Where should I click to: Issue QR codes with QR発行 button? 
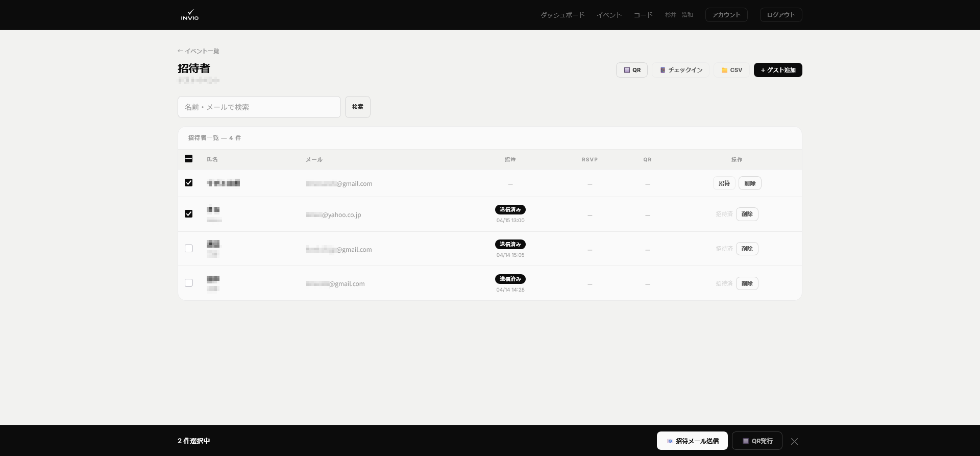(x=757, y=441)
